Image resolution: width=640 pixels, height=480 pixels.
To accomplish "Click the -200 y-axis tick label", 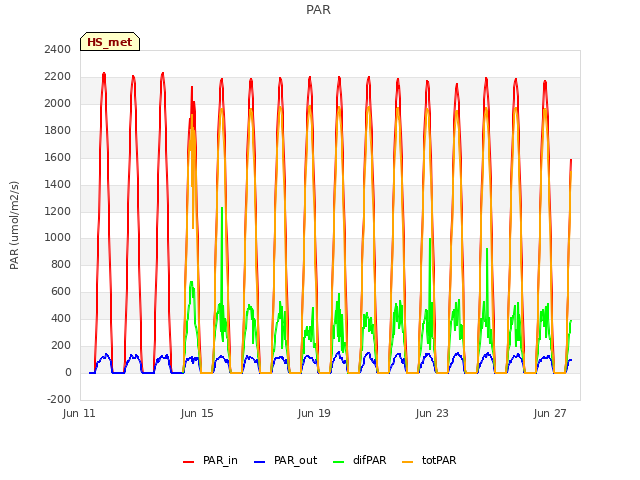I will (x=59, y=399).
